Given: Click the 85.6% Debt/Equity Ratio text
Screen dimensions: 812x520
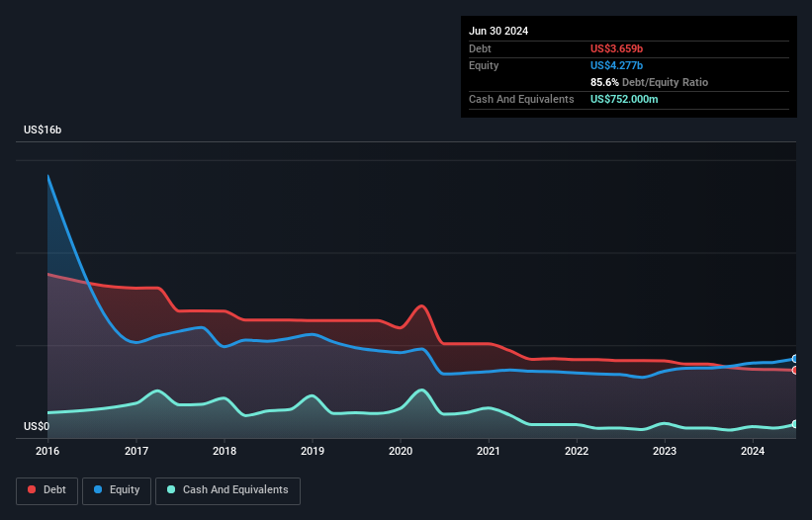Looking at the screenshot, I should 649,82.
